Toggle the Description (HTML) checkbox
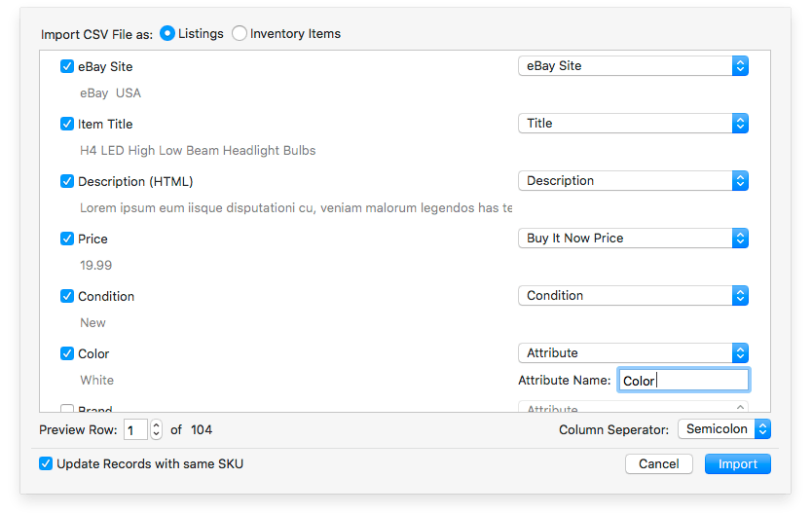 (67, 181)
